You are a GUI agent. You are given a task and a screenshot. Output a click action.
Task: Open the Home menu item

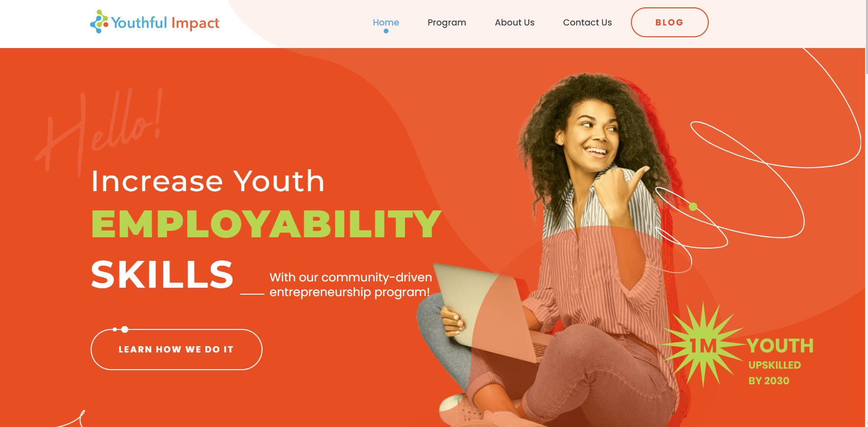pyautogui.click(x=386, y=23)
